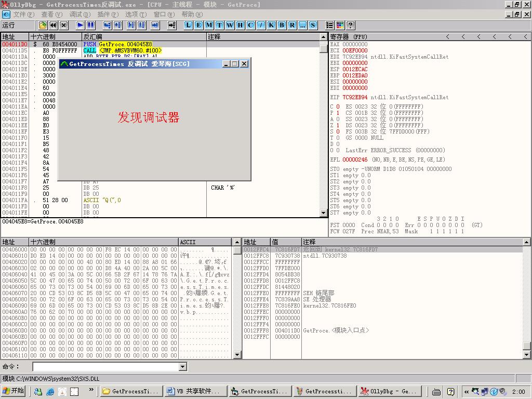Run the program with the play icon

point(80,25)
